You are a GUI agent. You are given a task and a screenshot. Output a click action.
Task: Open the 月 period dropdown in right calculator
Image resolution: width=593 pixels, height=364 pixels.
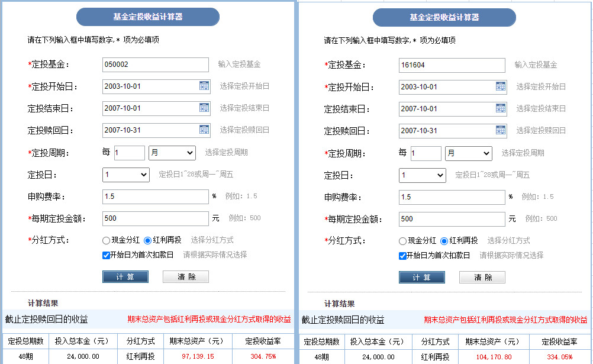pos(469,154)
